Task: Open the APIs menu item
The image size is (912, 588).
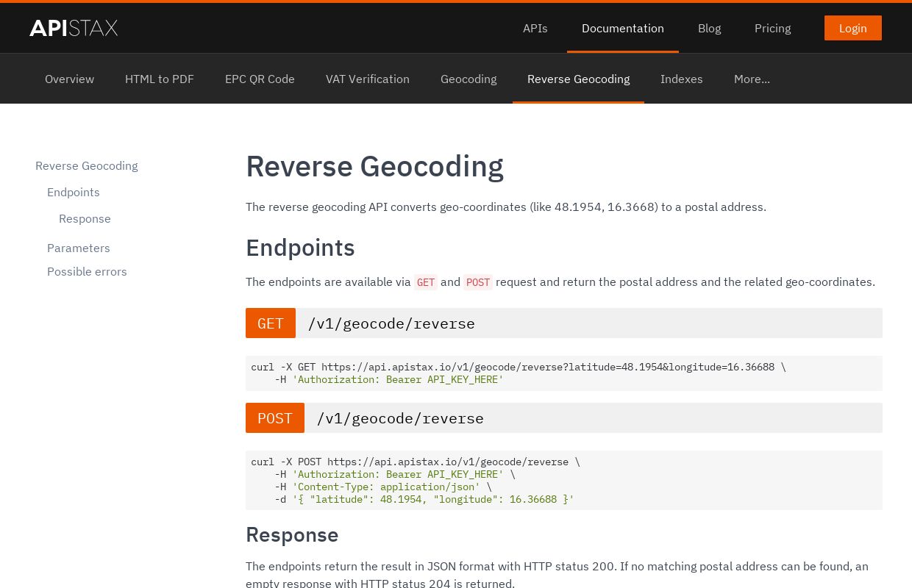Action: click(535, 28)
